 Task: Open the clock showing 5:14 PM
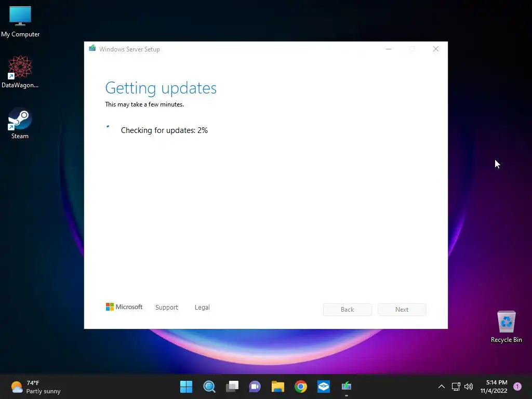pos(494,387)
